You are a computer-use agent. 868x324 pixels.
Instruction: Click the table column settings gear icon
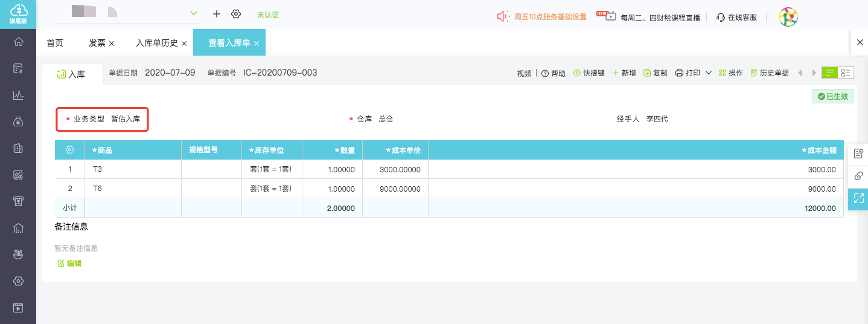pyautogui.click(x=69, y=150)
